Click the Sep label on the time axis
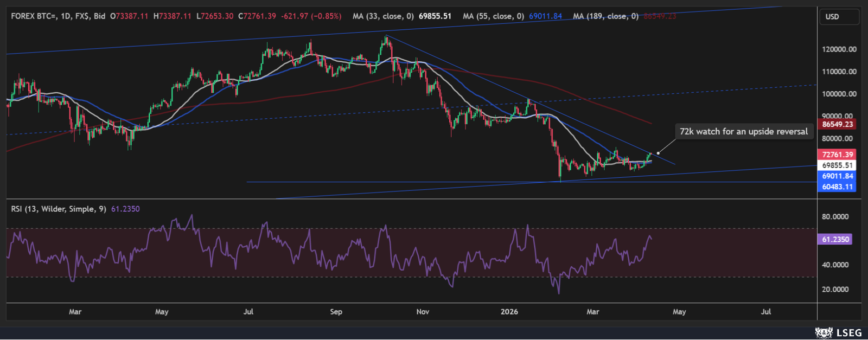This screenshot has width=868, height=340. tap(336, 312)
